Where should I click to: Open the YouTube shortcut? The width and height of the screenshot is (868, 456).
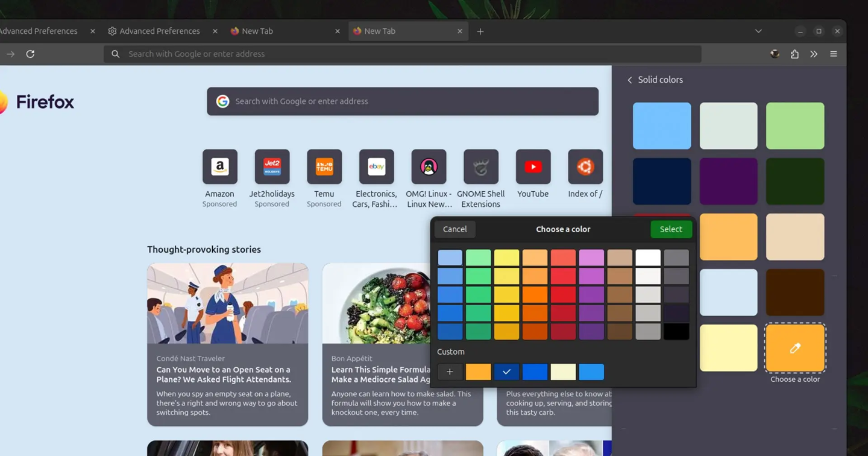coord(533,166)
